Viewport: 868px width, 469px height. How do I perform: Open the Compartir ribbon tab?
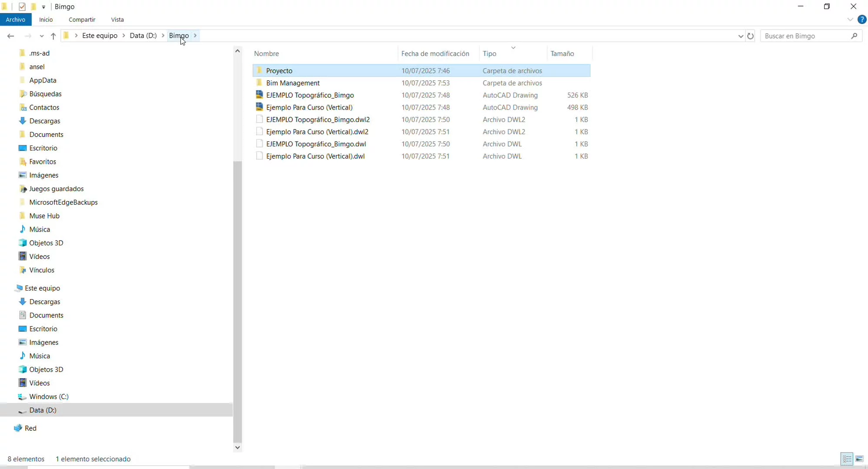coord(82,20)
